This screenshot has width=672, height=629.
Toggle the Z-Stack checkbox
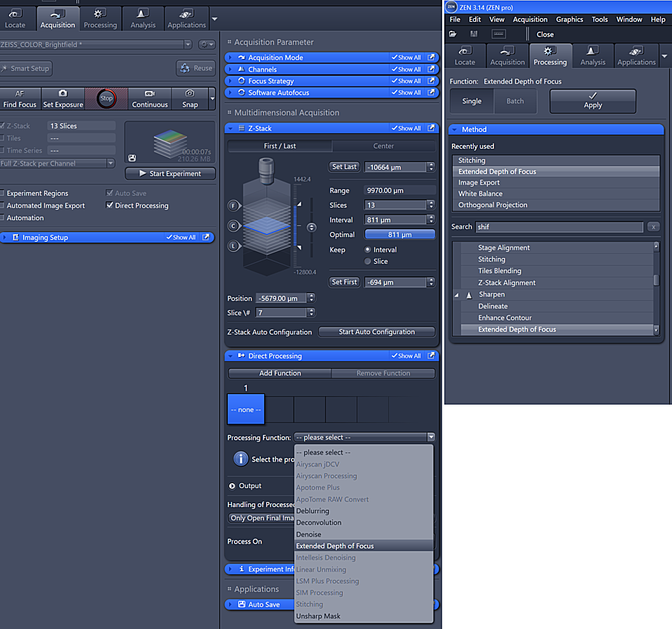[3, 126]
